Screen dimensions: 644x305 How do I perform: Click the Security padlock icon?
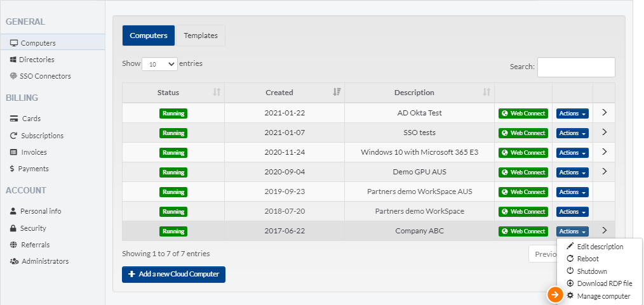tap(13, 228)
